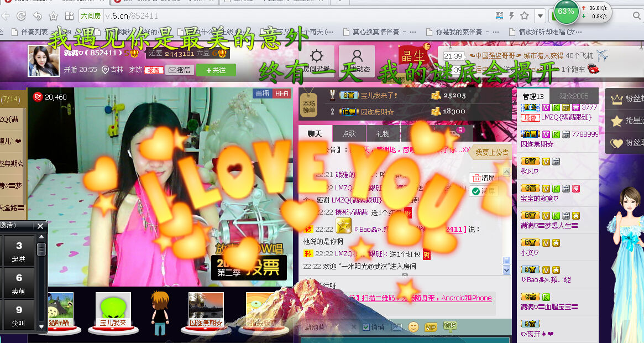Toggle the Hi-Fi audio badge on video
The width and height of the screenshot is (644, 343).
[x=281, y=93]
